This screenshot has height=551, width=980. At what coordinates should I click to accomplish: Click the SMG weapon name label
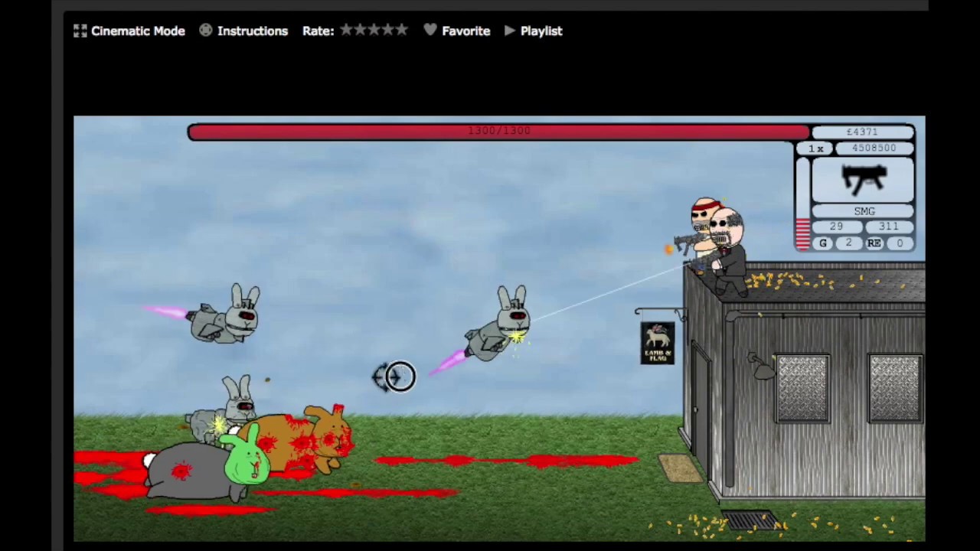coord(863,211)
